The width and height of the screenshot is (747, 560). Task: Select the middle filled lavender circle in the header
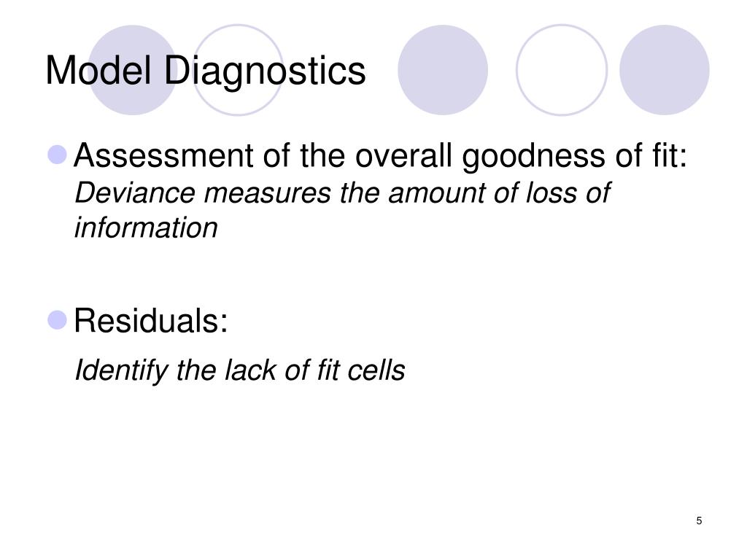[443, 70]
